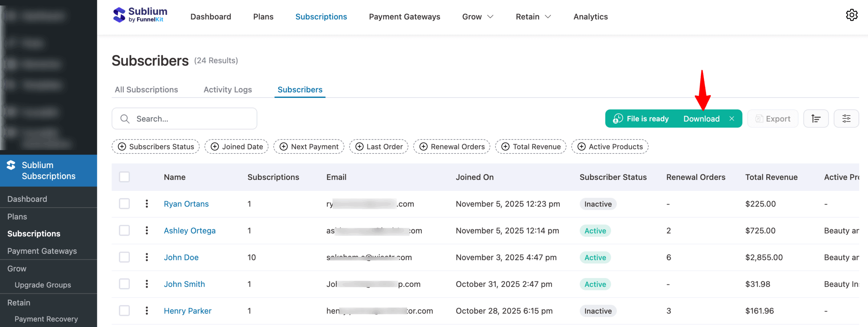
Task: Select the checkbox next to Ashley Ortega
Action: point(124,230)
